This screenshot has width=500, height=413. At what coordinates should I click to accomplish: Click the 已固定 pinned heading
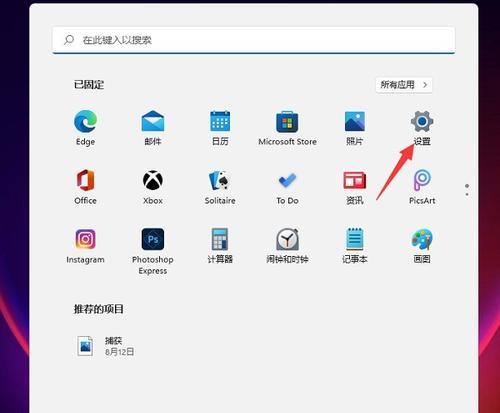pyautogui.click(x=89, y=85)
